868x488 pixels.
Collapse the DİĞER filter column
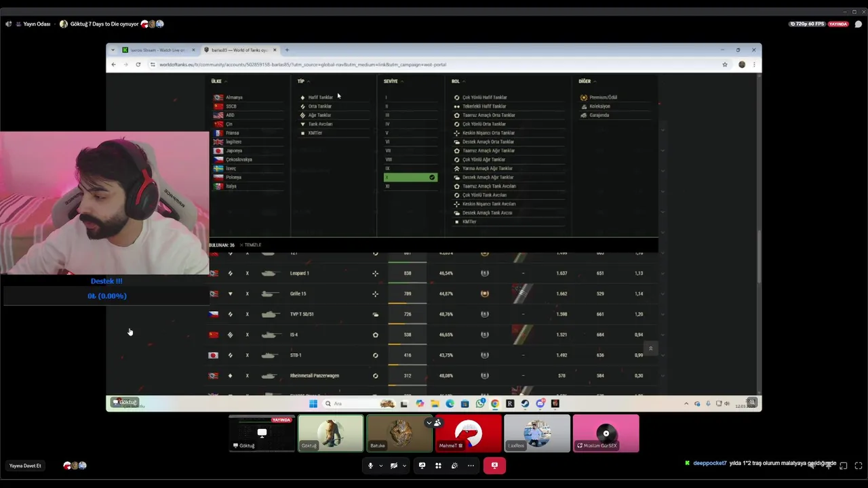587,81
